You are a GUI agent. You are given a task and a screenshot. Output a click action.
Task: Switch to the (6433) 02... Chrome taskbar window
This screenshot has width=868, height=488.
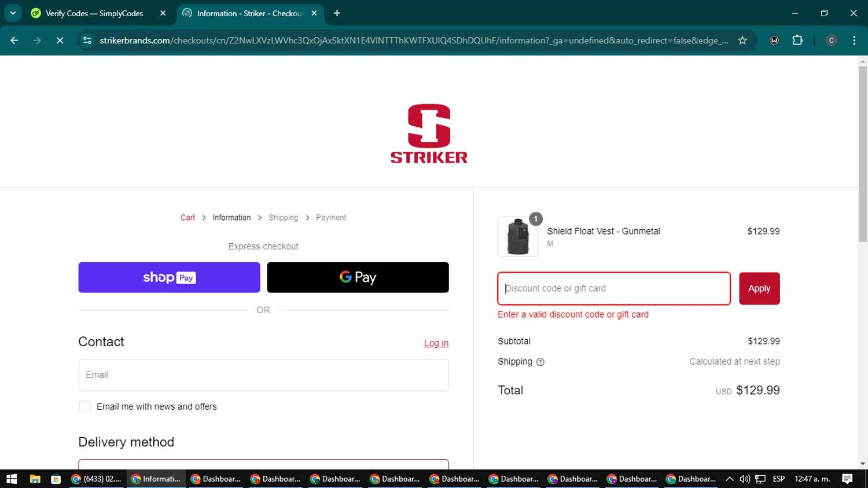click(97, 479)
